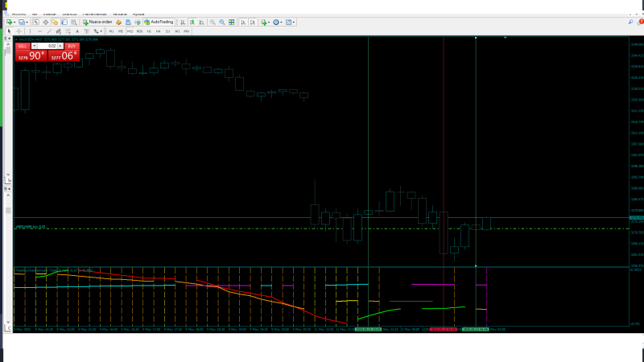Switch timeframe to D1
Viewport: 644px width, 362px height.
pos(167,31)
